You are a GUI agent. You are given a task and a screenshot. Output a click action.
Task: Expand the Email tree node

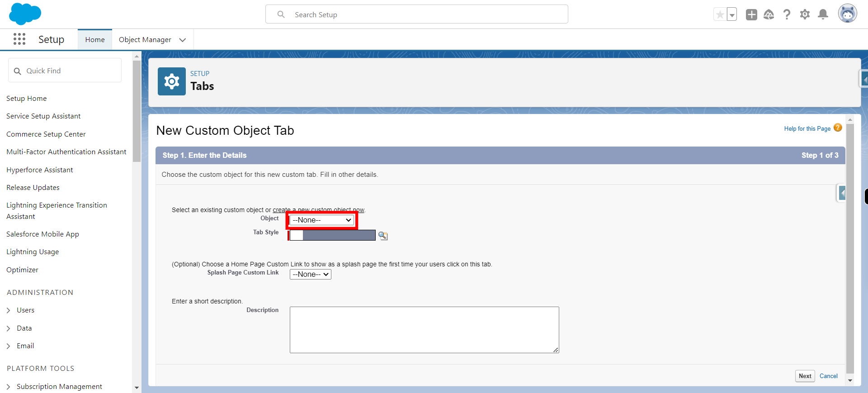pos(8,346)
